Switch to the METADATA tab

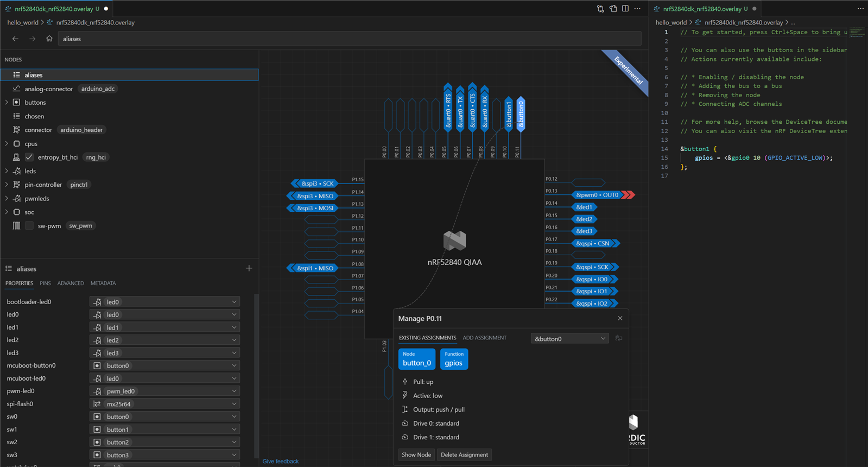pyautogui.click(x=103, y=283)
